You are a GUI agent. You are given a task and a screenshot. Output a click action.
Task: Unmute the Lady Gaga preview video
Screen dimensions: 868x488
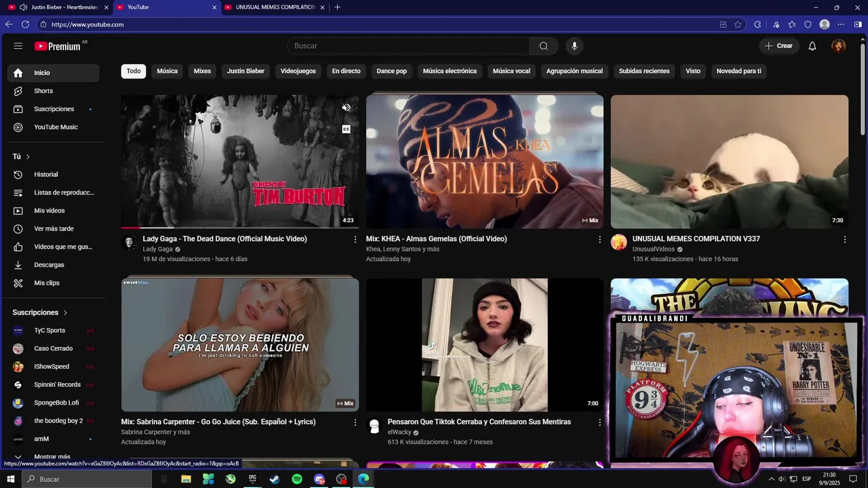(x=346, y=107)
